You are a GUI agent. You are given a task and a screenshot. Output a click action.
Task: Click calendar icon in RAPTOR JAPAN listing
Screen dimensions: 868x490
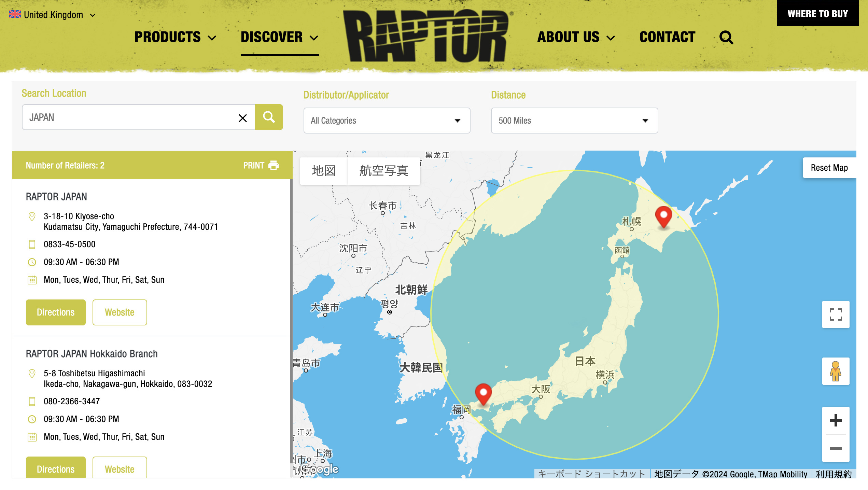[x=32, y=280]
